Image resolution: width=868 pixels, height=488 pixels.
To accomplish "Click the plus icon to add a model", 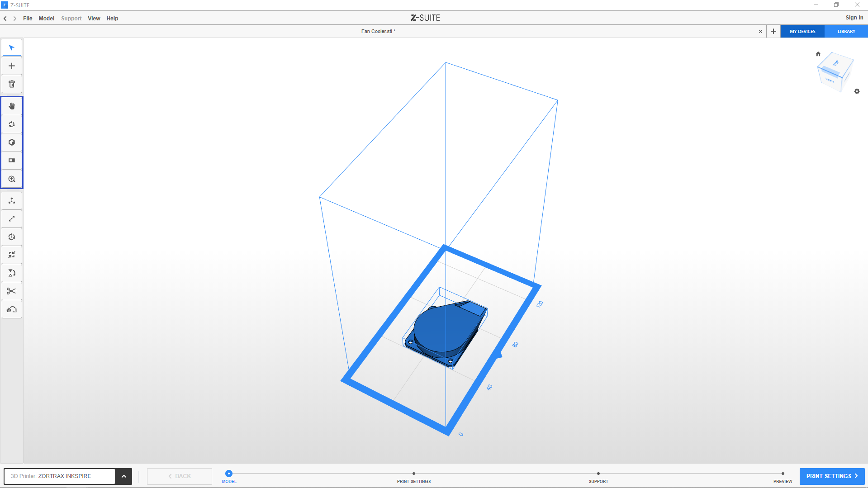I will [x=12, y=66].
